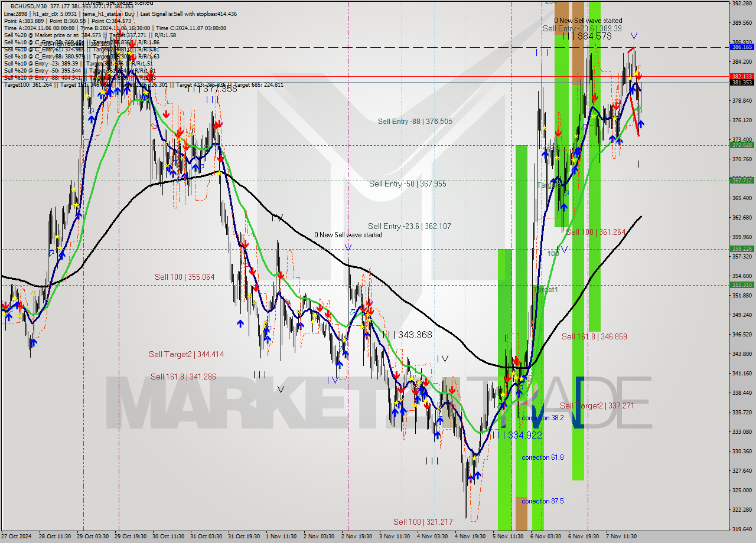Image resolution: width=756 pixels, height=543 pixels.
Task: Click the wave label '343.368'
Action: [x=415, y=335]
